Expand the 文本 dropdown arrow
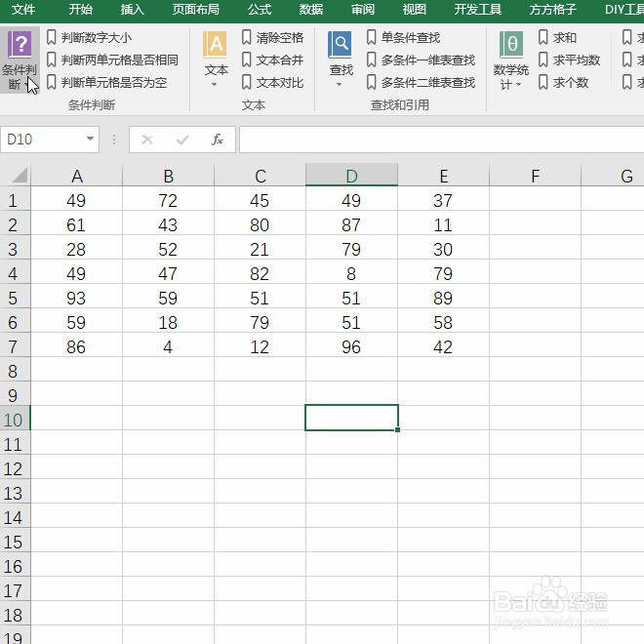 tap(214, 85)
